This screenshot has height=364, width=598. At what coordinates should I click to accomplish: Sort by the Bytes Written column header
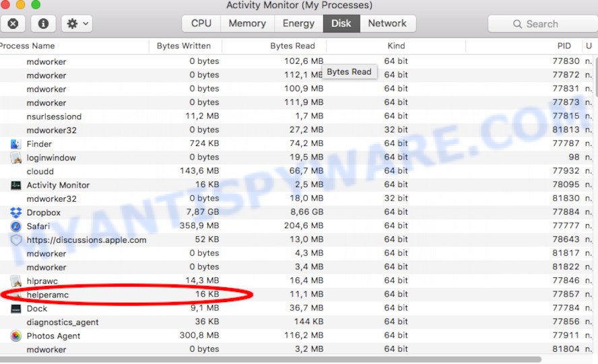tap(185, 46)
